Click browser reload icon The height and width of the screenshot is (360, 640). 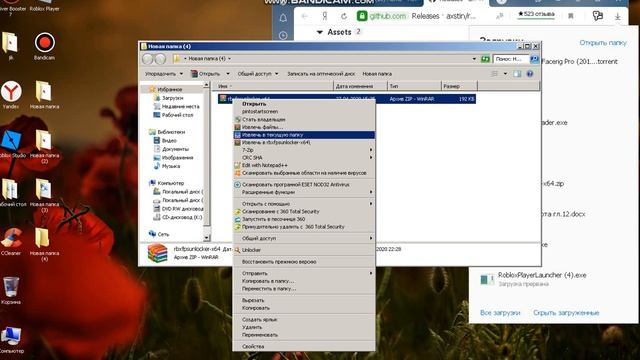344,16
